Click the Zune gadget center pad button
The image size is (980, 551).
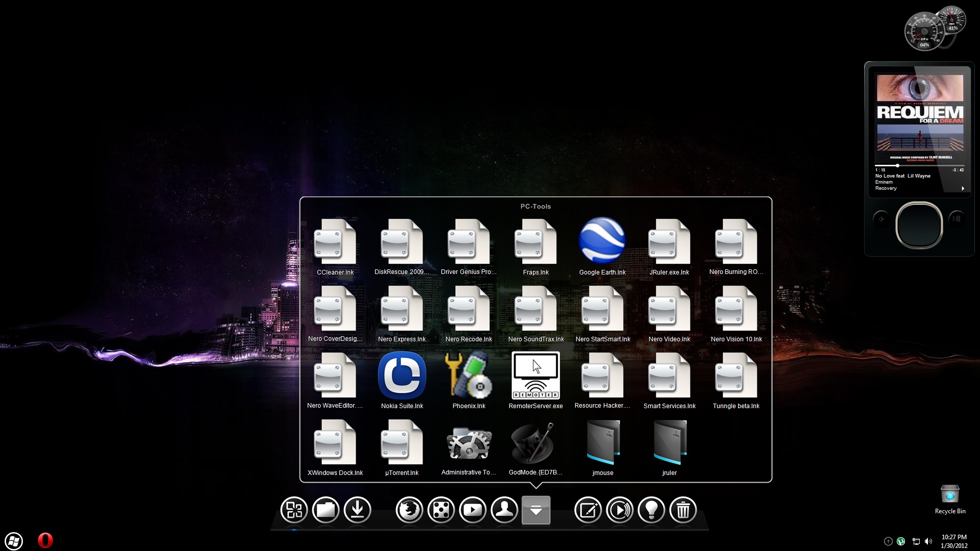tap(919, 225)
